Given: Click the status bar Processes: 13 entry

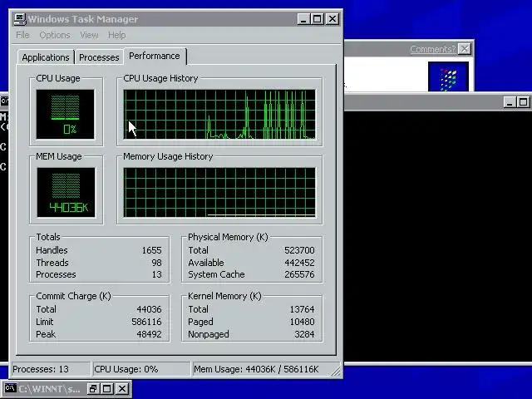Looking at the screenshot, I should coord(51,369).
